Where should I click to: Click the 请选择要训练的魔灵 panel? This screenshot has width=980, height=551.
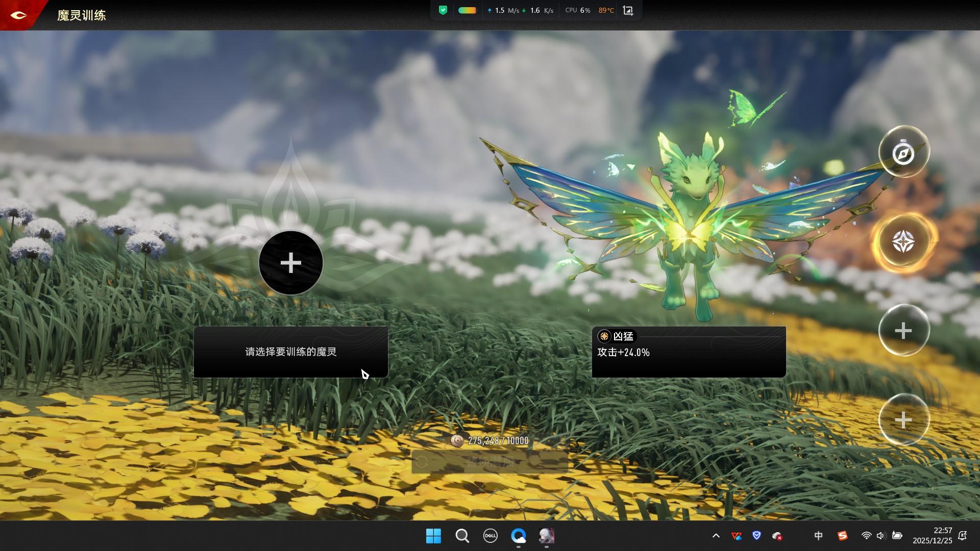pos(290,352)
